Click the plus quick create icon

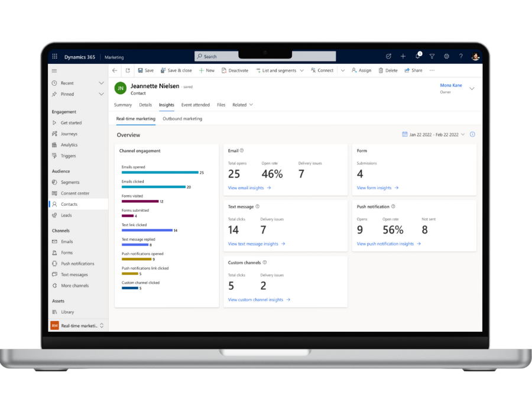pos(403,57)
